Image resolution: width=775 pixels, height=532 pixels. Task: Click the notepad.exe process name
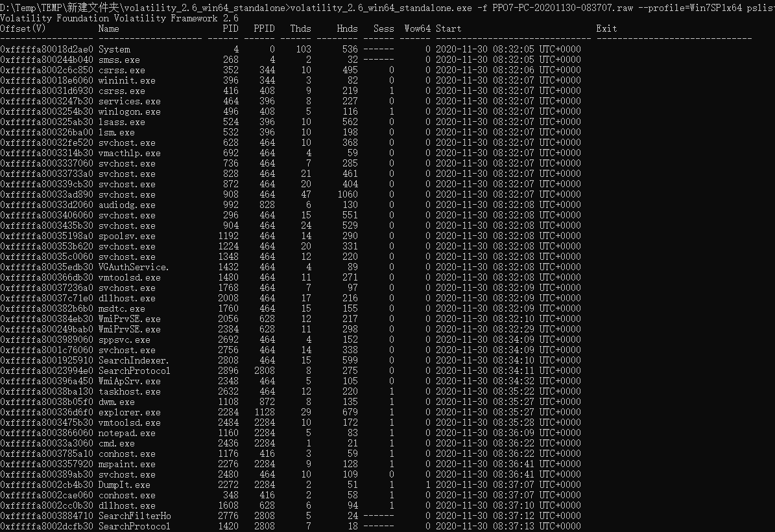pyautogui.click(x=127, y=433)
